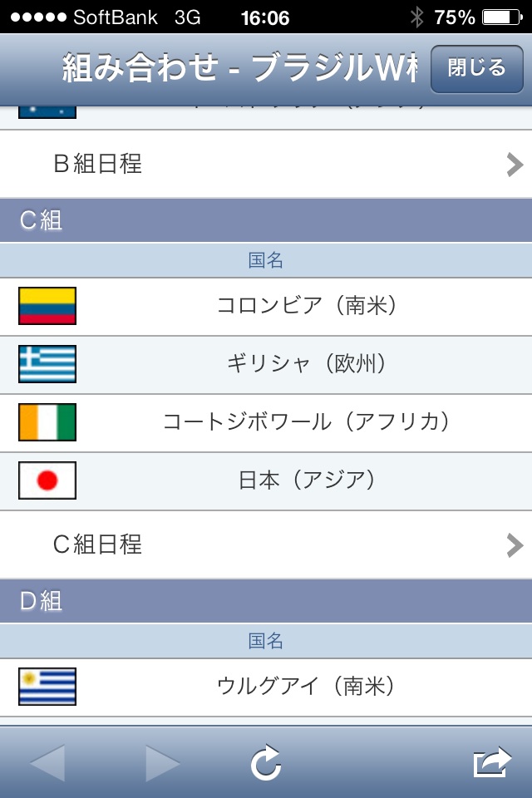Tap the C組 section header
This screenshot has height=798, width=532.
[266, 221]
